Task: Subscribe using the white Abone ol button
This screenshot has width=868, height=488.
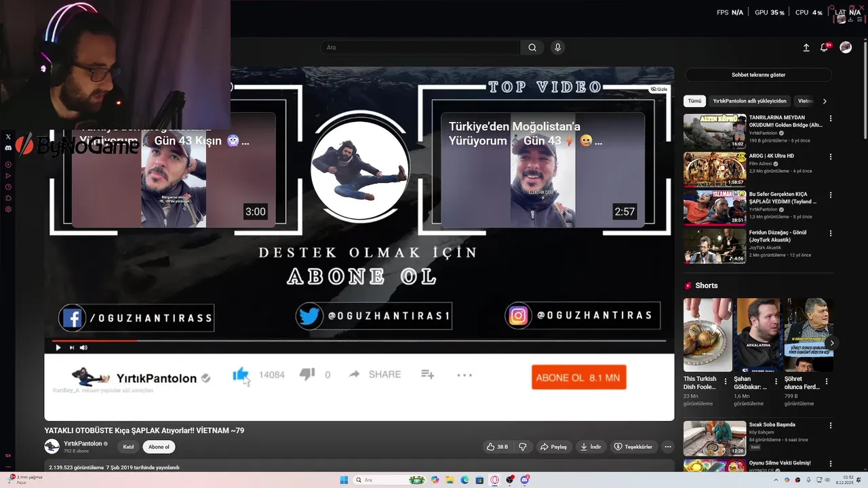Action: [x=159, y=447]
